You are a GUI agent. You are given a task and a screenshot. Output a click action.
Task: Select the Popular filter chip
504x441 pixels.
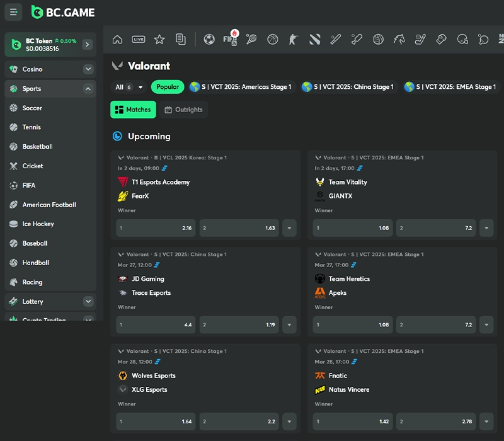[168, 87]
